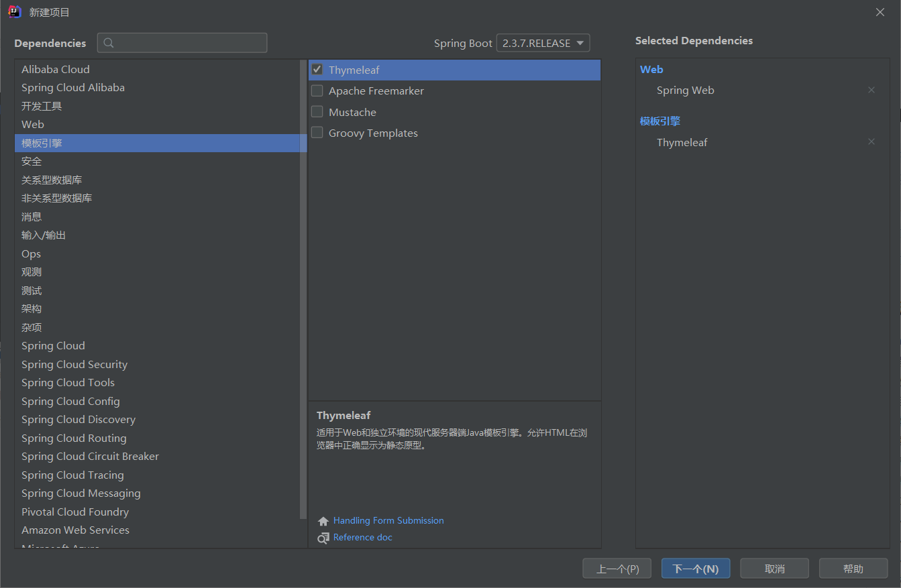Choose Spring Cloud Security category
Image resolution: width=901 pixels, height=588 pixels.
click(x=157, y=364)
